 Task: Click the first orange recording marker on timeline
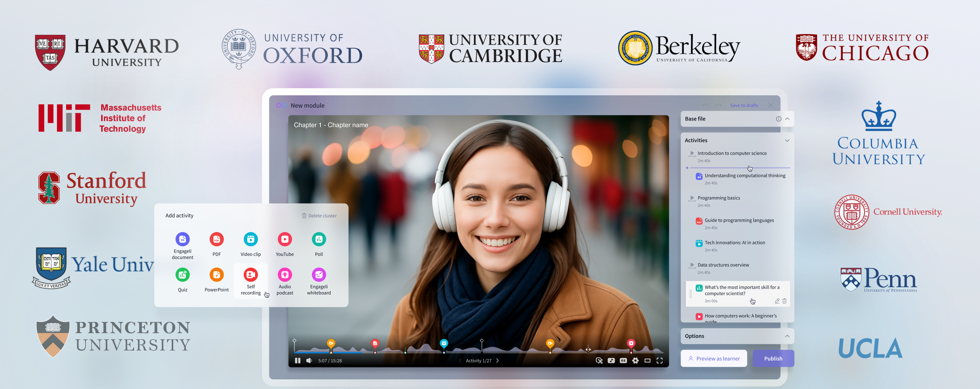coord(331,343)
